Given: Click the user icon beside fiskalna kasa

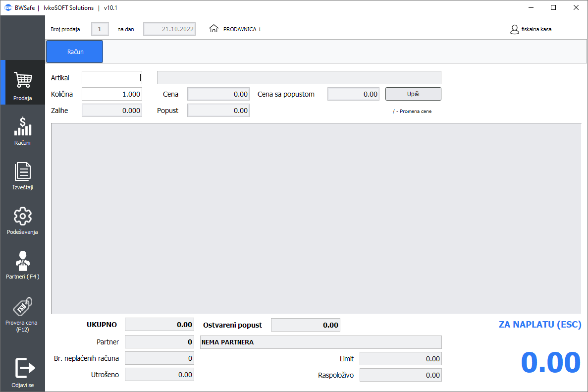Looking at the screenshot, I should [514, 29].
